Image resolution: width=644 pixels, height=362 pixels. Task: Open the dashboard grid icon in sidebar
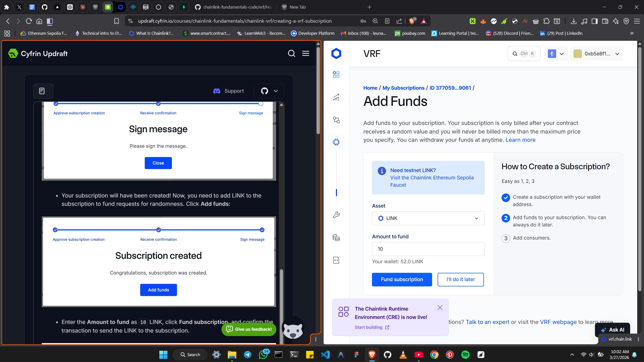pyautogui.click(x=336, y=75)
